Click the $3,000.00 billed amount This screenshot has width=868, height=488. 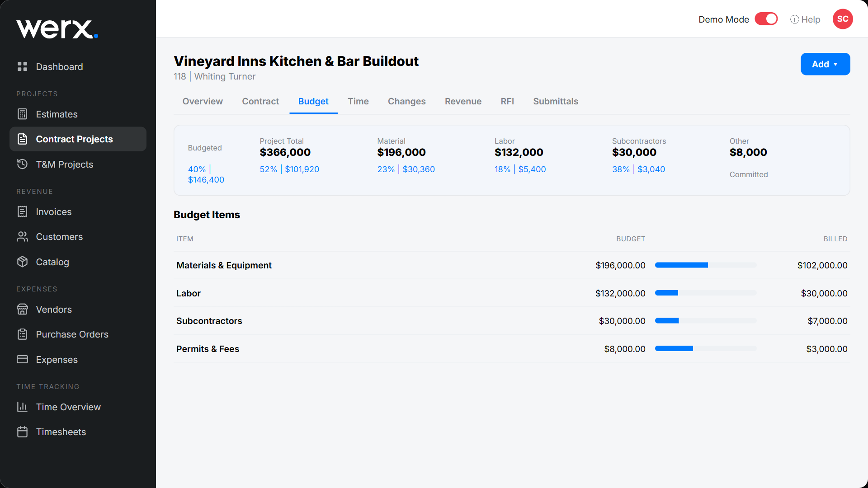[x=827, y=349]
